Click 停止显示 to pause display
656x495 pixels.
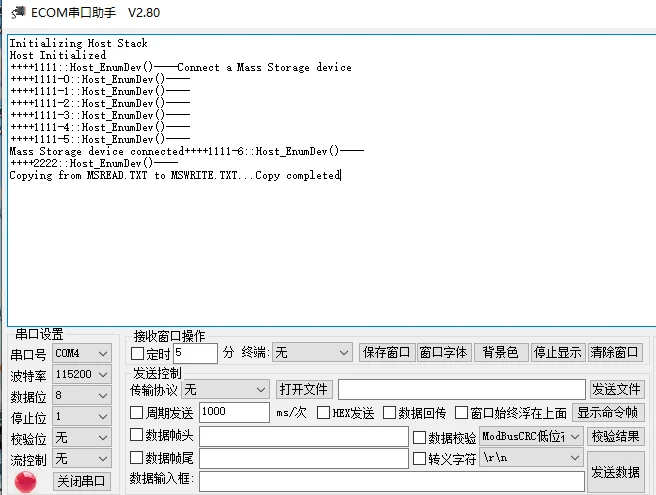tap(558, 353)
